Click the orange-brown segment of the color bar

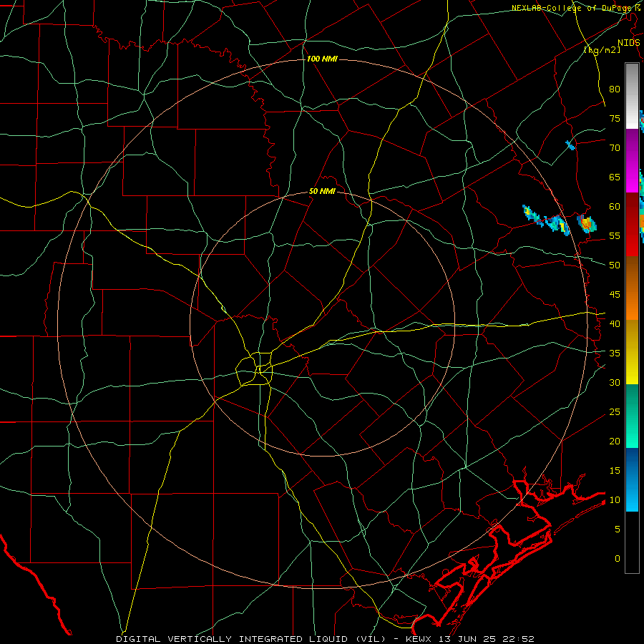click(632, 288)
